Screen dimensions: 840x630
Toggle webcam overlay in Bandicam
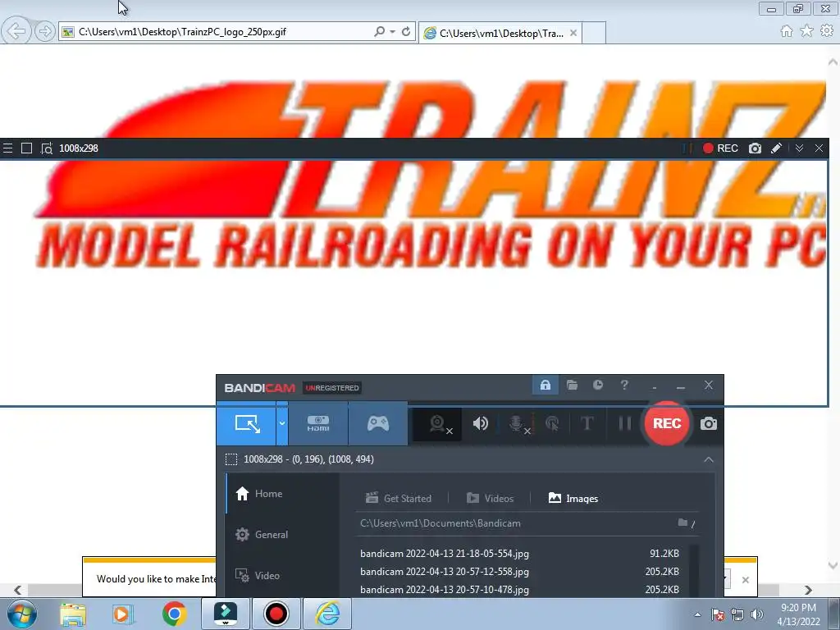pos(438,424)
